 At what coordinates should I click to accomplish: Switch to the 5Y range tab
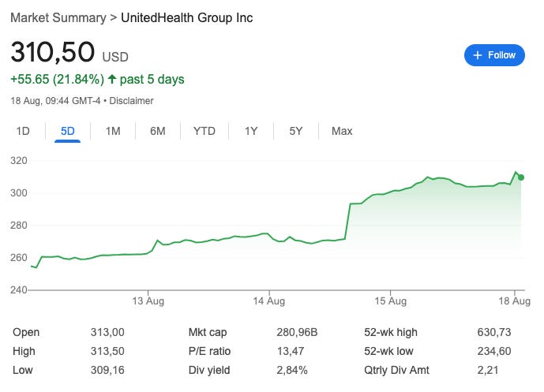point(296,131)
